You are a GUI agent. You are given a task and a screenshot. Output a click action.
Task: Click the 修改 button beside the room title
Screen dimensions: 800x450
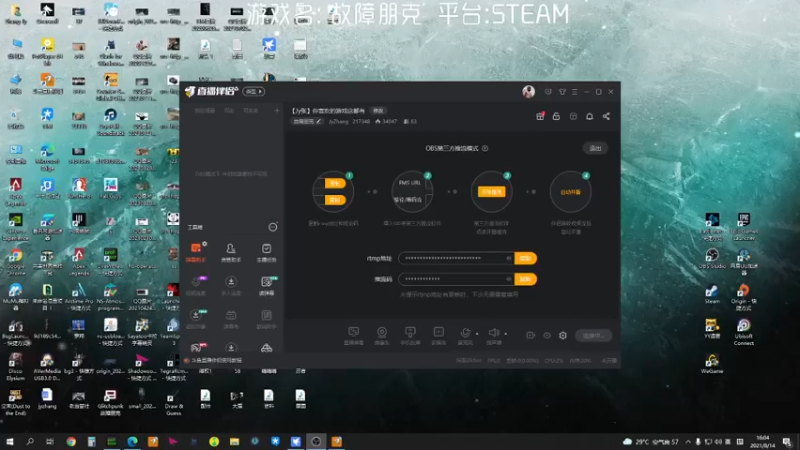(x=378, y=111)
